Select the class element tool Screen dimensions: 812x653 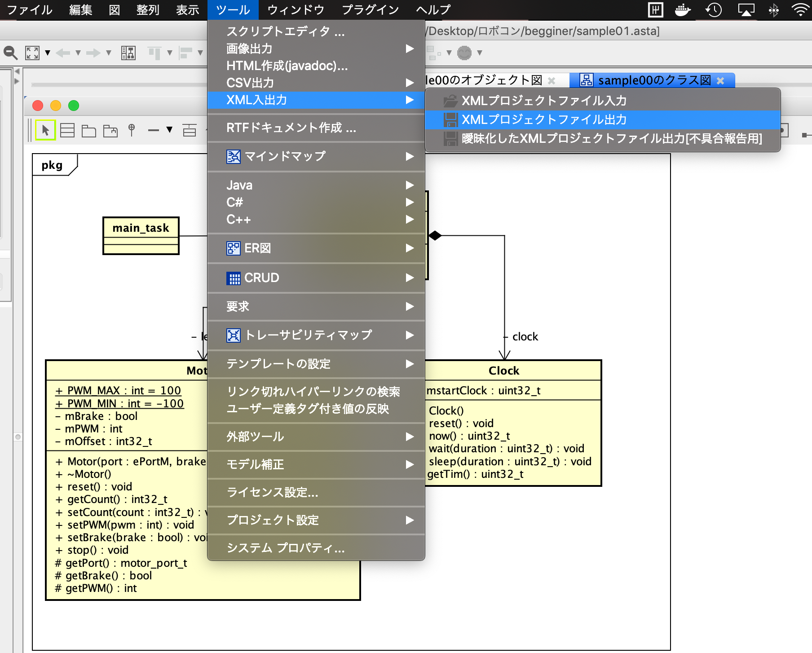coord(67,131)
